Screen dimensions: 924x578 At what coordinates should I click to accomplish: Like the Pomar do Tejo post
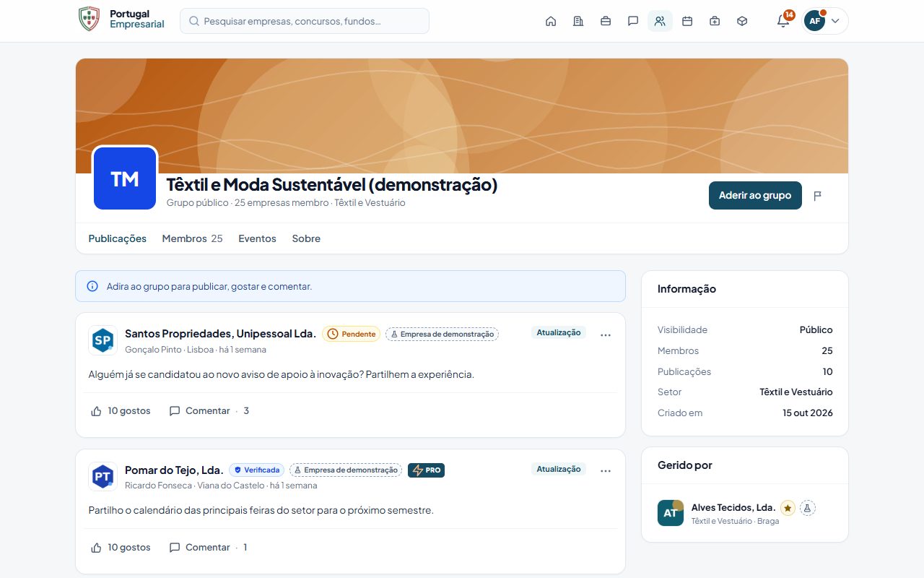[x=121, y=548]
